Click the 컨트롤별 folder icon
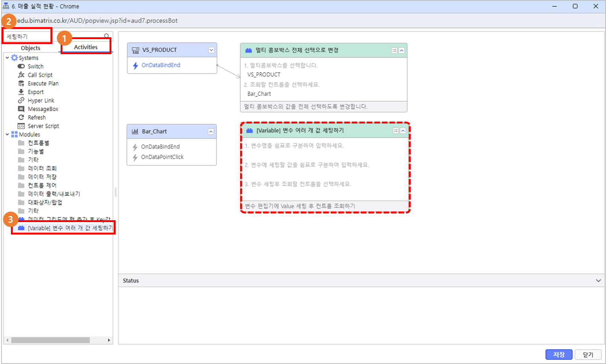606x364 pixels. (21, 143)
